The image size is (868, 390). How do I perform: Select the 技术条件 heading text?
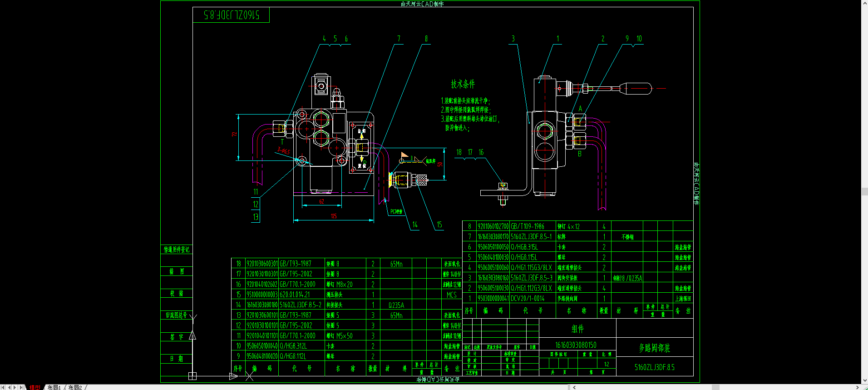(x=463, y=84)
